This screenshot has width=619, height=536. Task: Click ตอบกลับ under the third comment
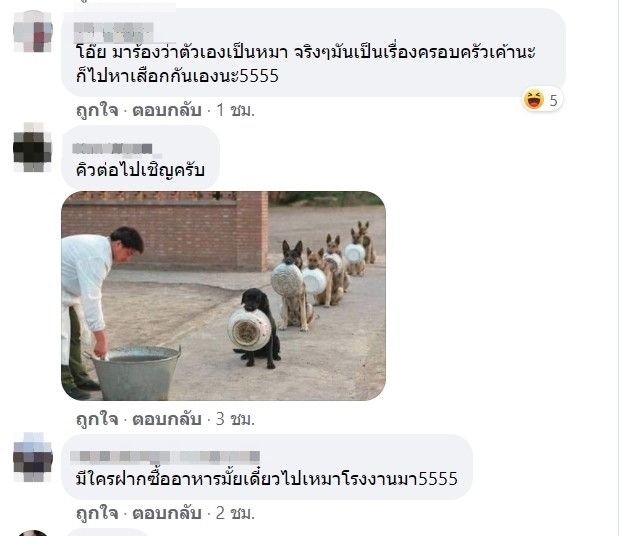(167, 513)
